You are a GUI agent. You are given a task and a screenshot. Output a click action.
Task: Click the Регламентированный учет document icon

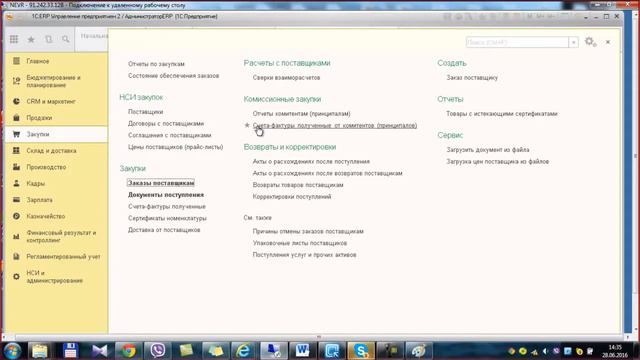tap(16, 256)
